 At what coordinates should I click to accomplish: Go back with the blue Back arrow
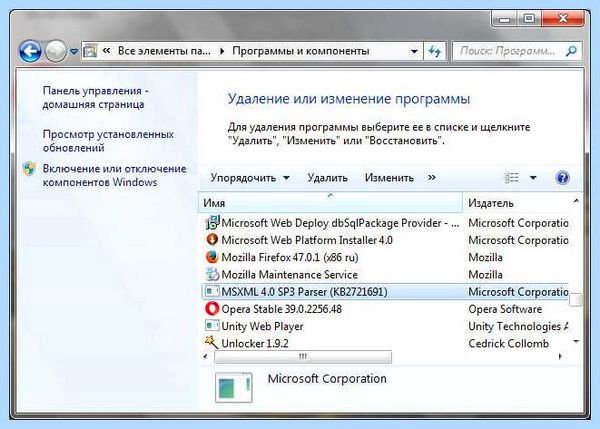coord(30,51)
